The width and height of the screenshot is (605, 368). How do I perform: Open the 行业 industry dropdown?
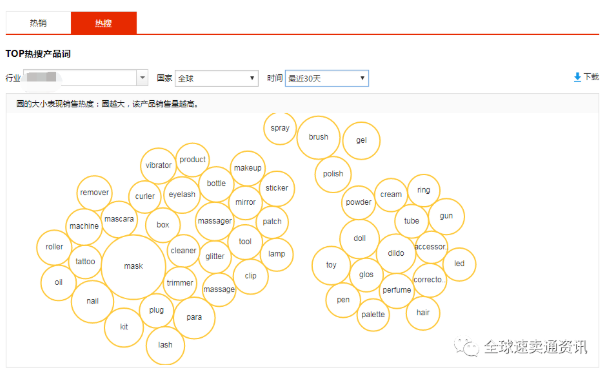coord(86,78)
